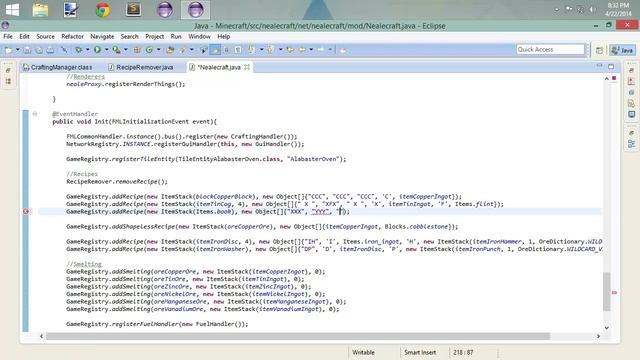Screen dimensions: 640x360
Task: Open File Explorer from the taskbar
Action: 40,9
